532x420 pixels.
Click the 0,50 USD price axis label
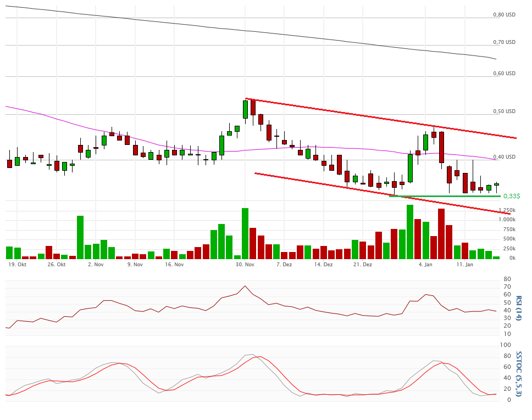click(504, 111)
